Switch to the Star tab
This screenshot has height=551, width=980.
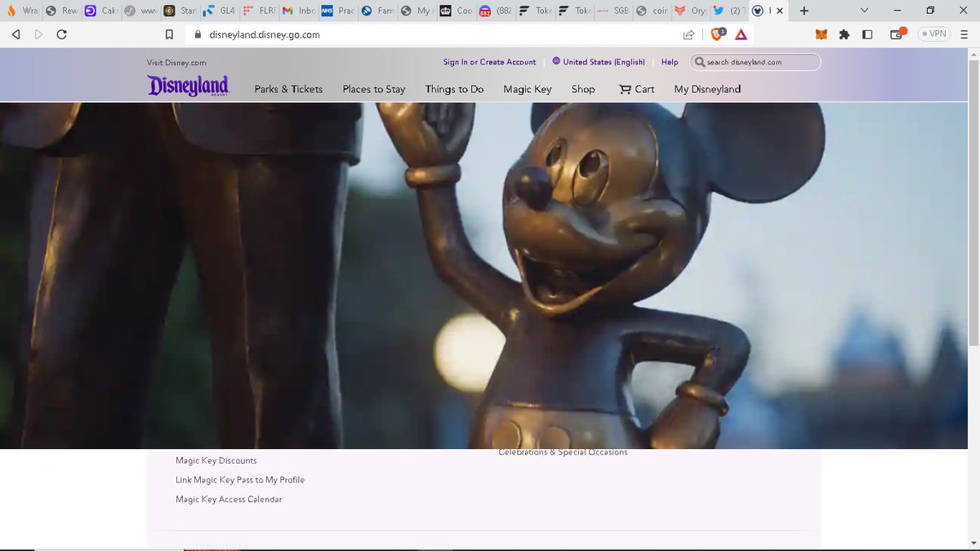click(x=180, y=11)
